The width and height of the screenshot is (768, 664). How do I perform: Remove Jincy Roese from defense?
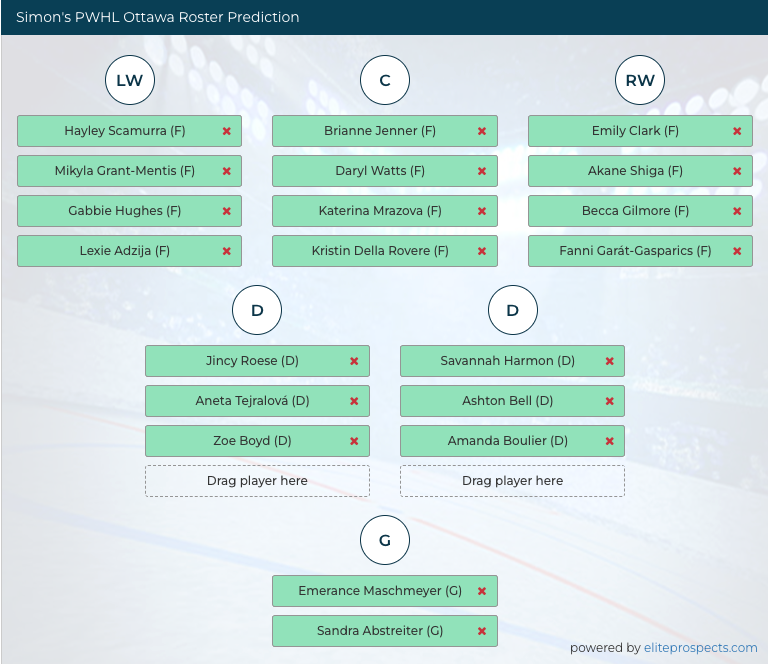[x=354, y=361]
